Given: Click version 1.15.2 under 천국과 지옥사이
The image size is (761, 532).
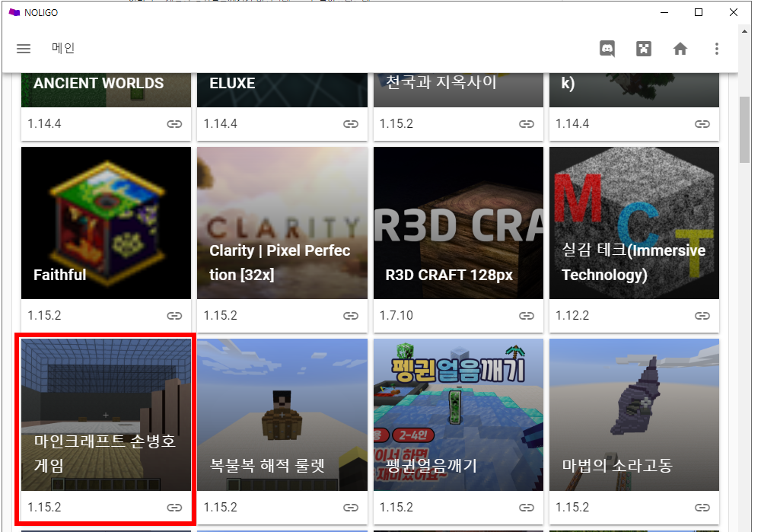Looking at the screenshot, I should tap(396, 124).
